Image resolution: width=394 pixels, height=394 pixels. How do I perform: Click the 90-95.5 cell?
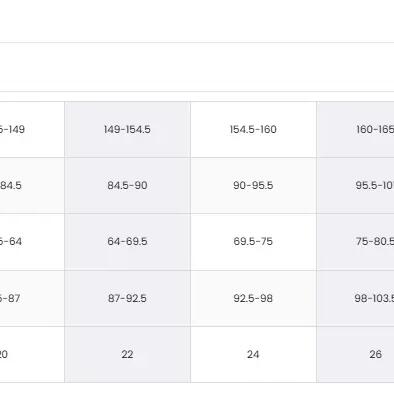click(x=253, y=185)
